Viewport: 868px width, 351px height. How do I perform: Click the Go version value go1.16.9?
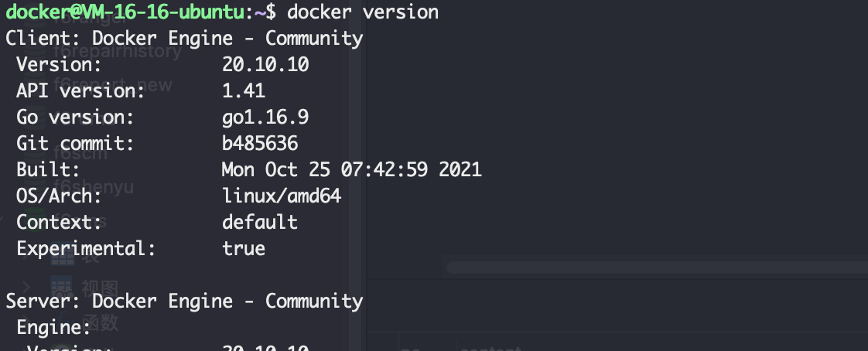point(265,117)
